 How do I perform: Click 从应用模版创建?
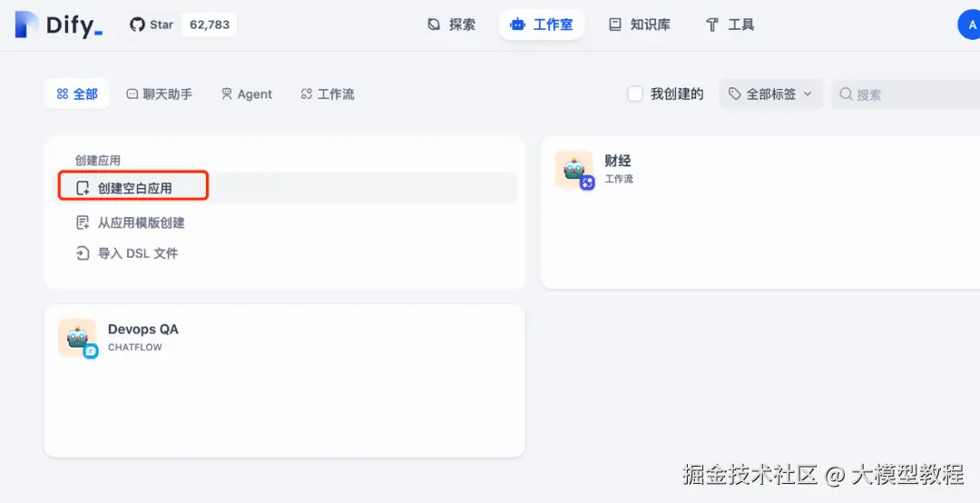130,222
